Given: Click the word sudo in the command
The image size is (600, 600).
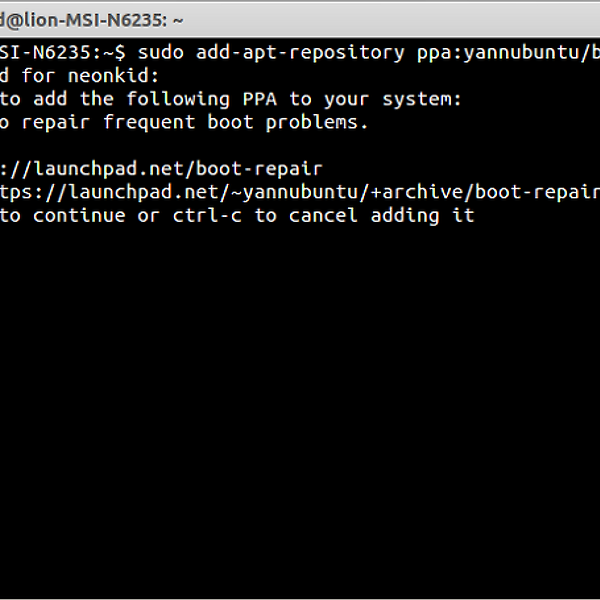Looking at the screenshot, I should tap(161, 52).
